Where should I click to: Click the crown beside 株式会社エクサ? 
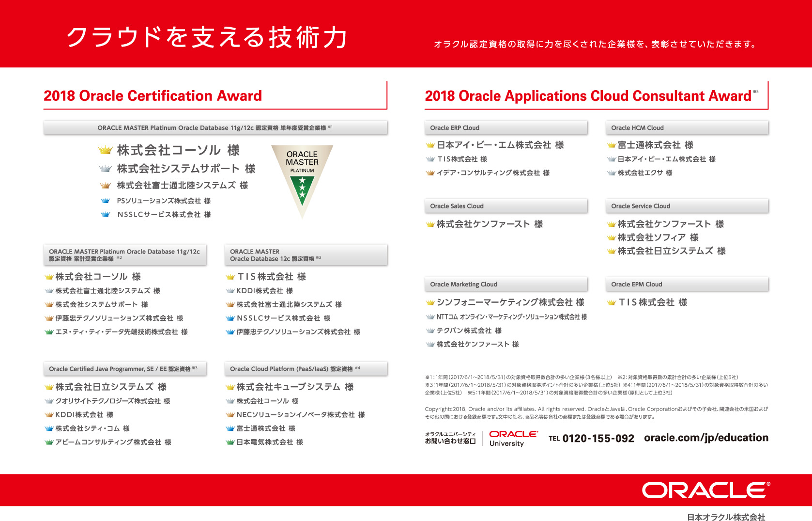[612, 173]
